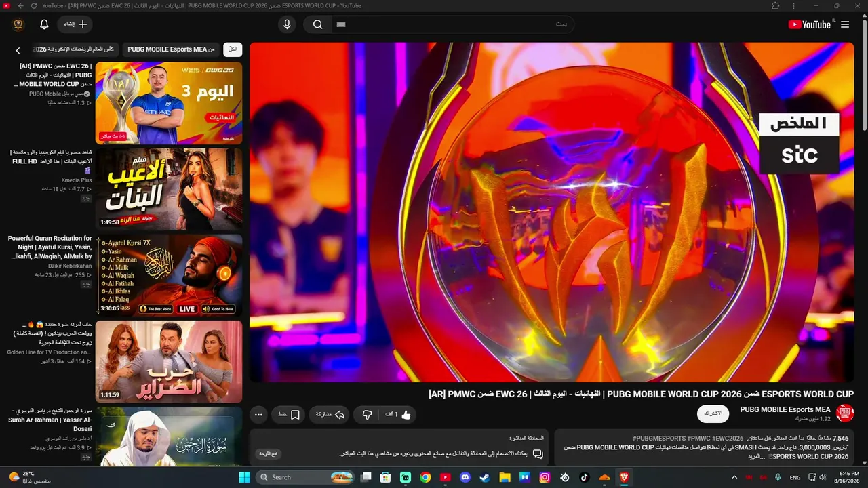Open the YouTube home logo
The image size is (868, 488).
[809, 24]
